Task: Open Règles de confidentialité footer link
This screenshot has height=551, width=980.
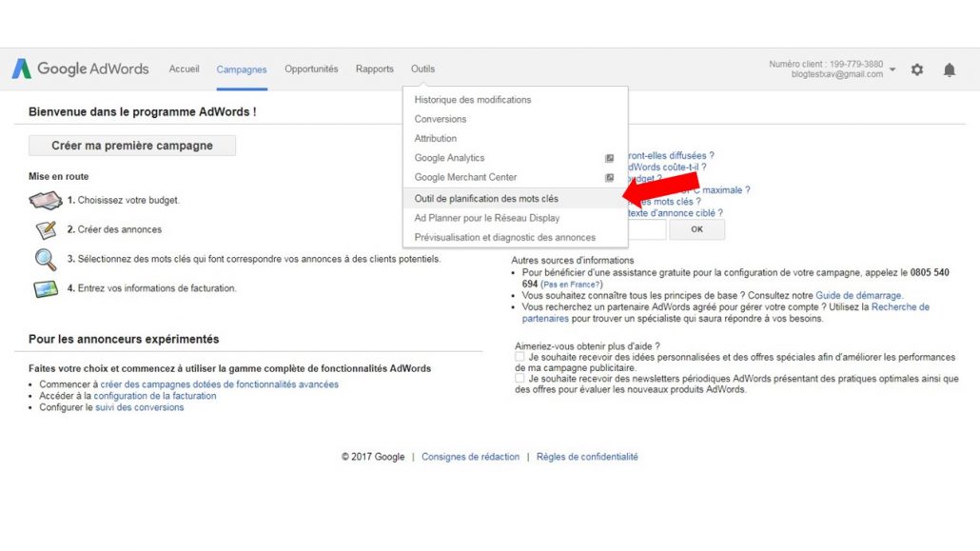Action: pos(587,457)
